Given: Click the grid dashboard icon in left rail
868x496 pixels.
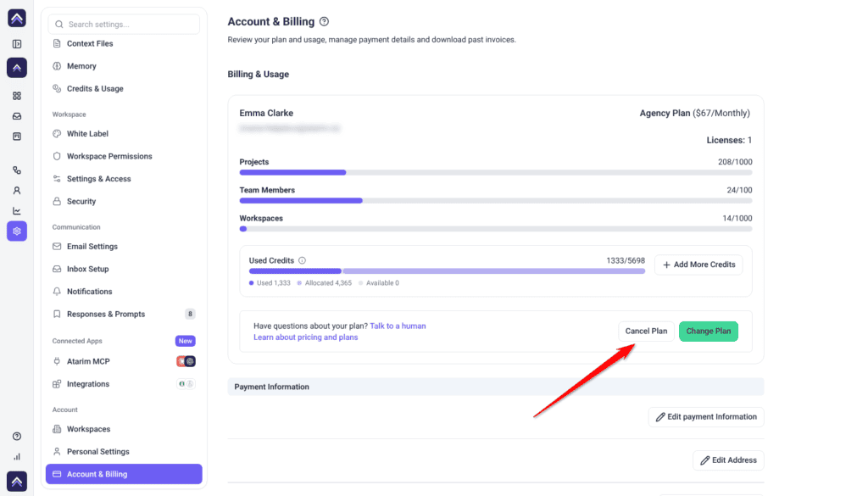Looking at the screenshot, I should (x=17, y=96).
